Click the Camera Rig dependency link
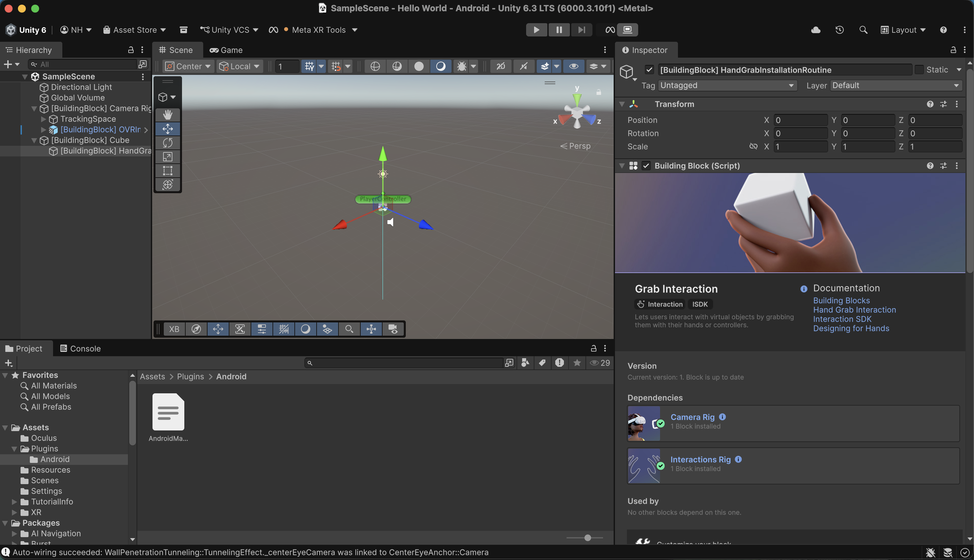The width and height of the screenshot is (974, 560). [x=692, y=417]
